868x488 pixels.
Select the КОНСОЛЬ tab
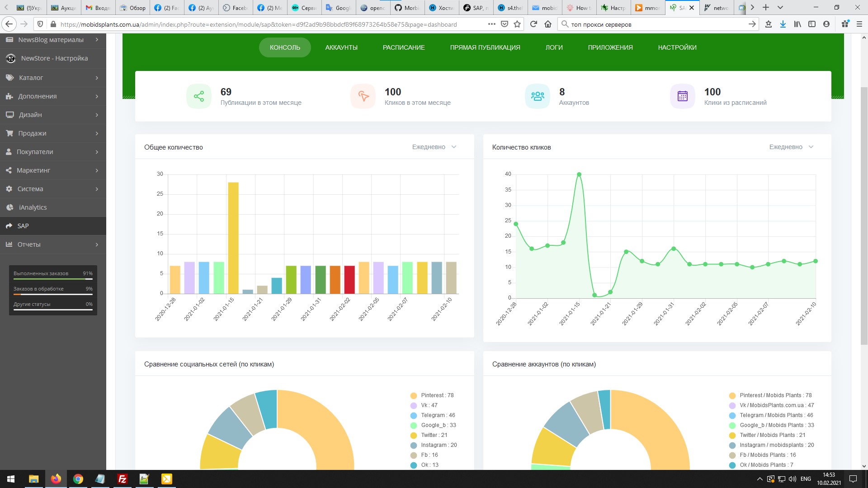(x=285, y=47)
